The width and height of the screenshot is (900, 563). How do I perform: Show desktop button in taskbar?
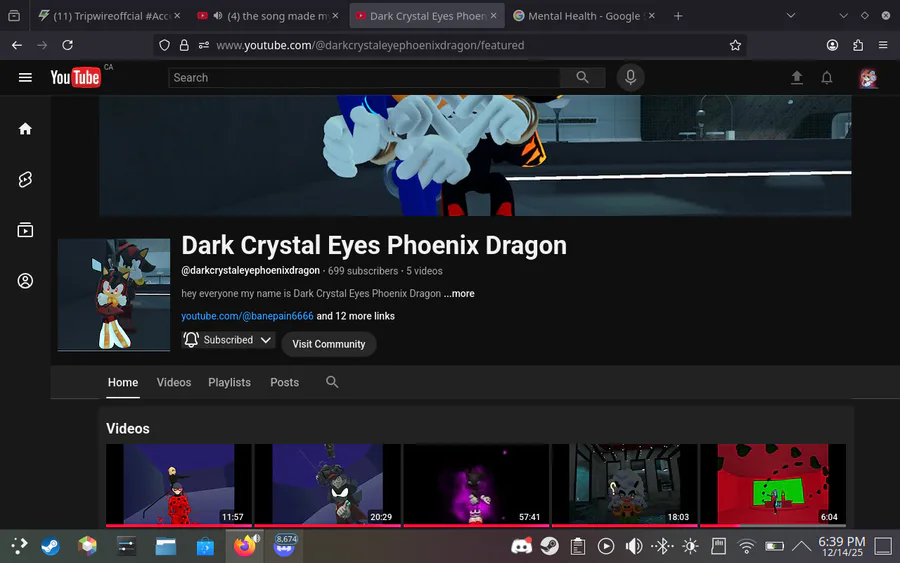(x=883, y=546)
